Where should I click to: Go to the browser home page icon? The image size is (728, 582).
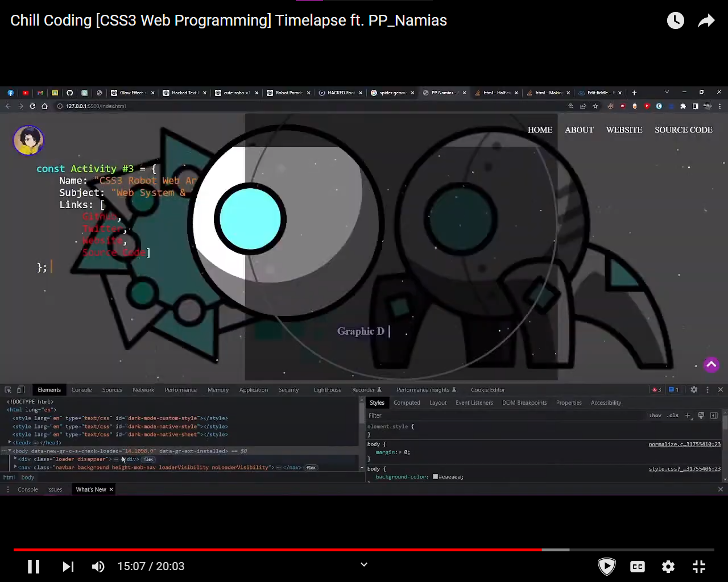tap(44, 106)
